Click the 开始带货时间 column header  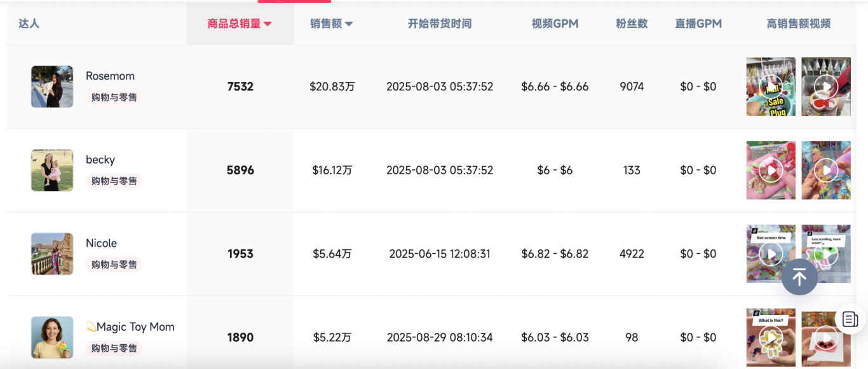[439, 23]
